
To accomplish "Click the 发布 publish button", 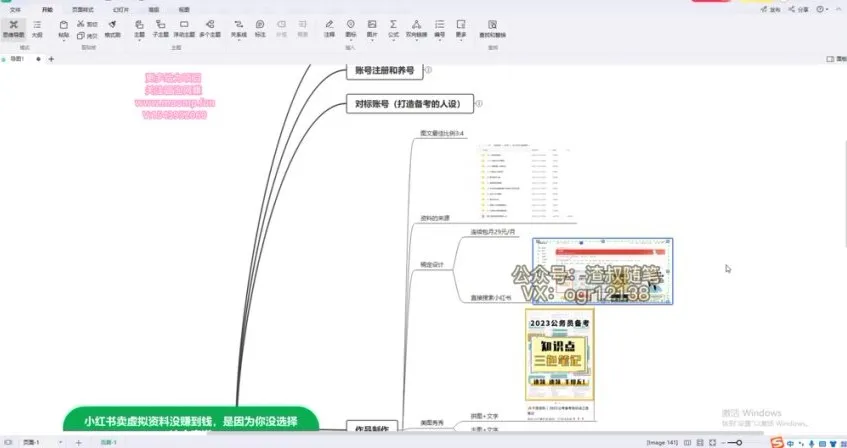I will [x=772, y=8].
